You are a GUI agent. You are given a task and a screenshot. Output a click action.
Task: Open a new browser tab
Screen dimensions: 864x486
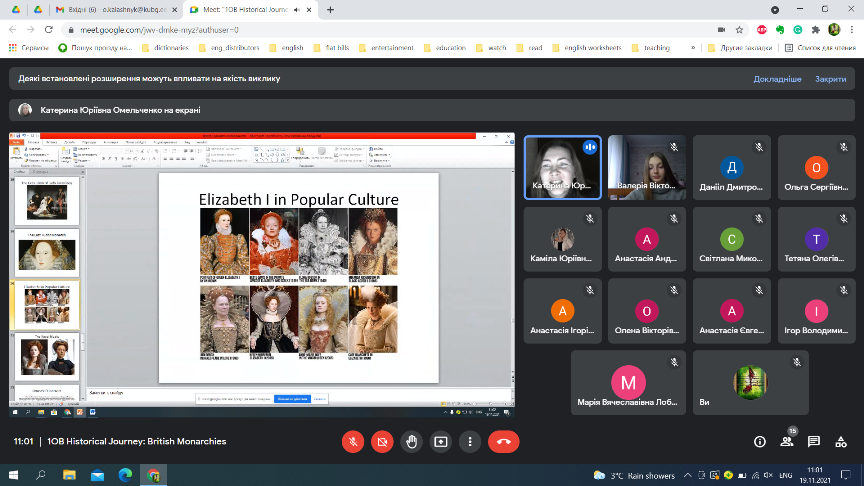point(330,10)
